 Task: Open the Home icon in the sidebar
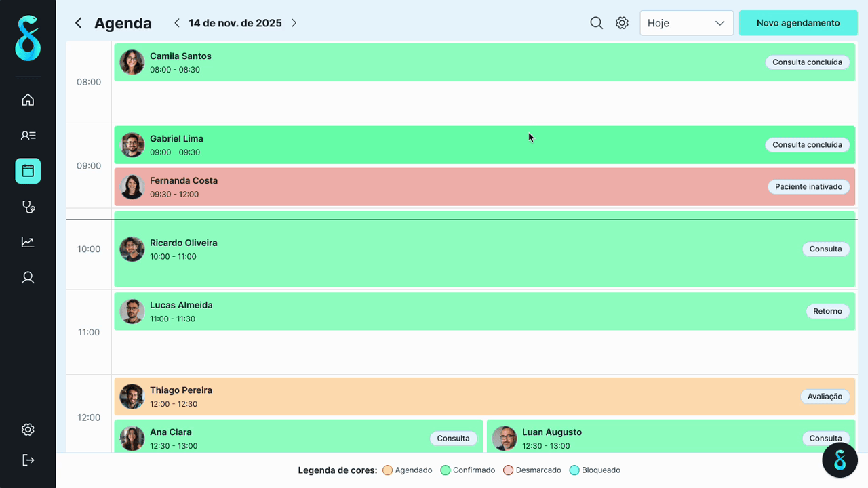(x=27, y=99)
